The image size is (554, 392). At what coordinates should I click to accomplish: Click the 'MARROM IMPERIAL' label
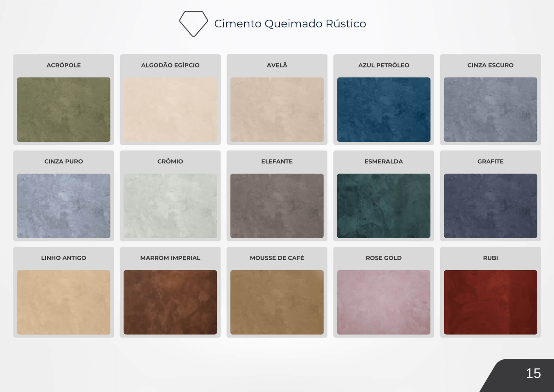click(170, 258)
